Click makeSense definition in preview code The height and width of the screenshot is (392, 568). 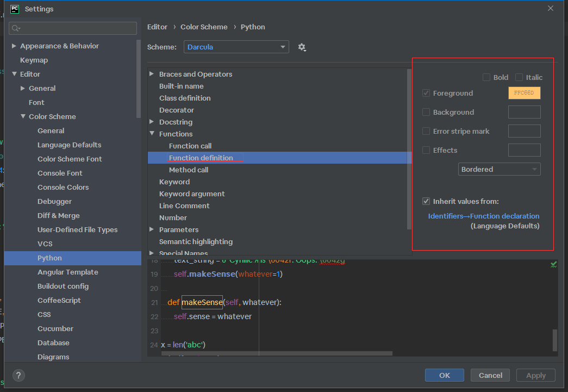[x=202, y=302]
